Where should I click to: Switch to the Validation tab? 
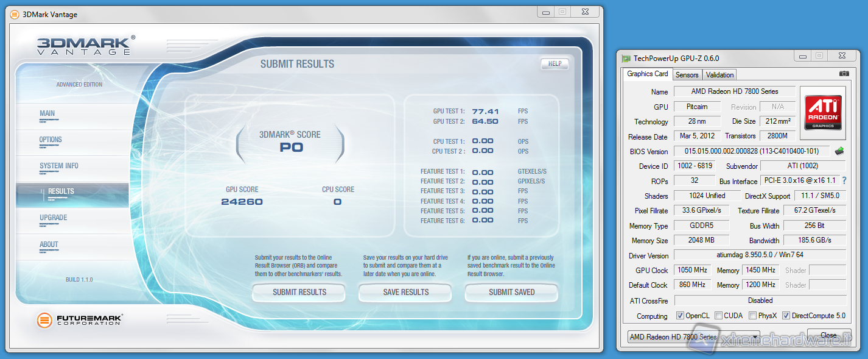(x=720, y=74)
